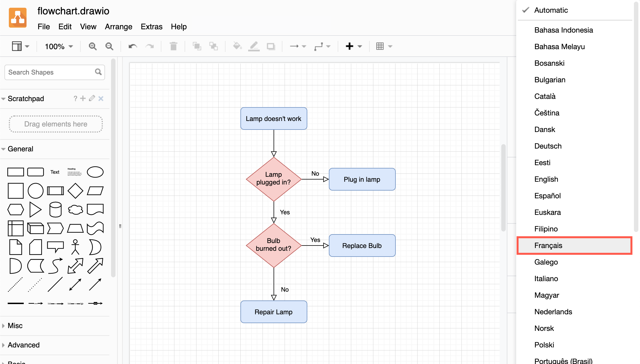Open the 100% zoom level dropdown
Viewport: 640px width, 364px height.
pyautogui.click(x=59, y=46)
